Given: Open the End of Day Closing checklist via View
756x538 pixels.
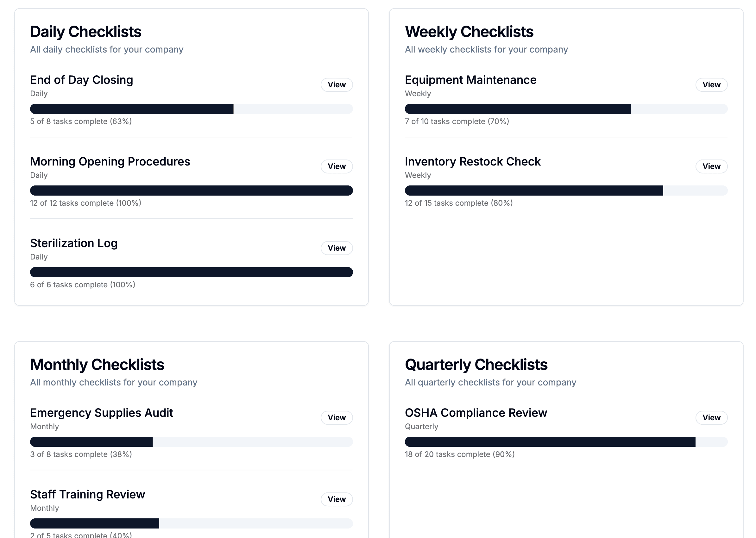Looking at the screenshot, I should [x=337, y=85].
